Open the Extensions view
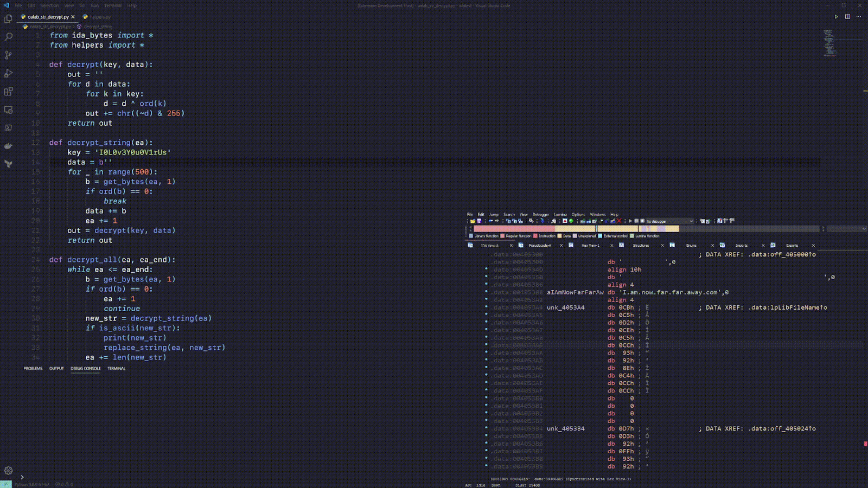Screen dimensions: 868x488 pos(8,92)
